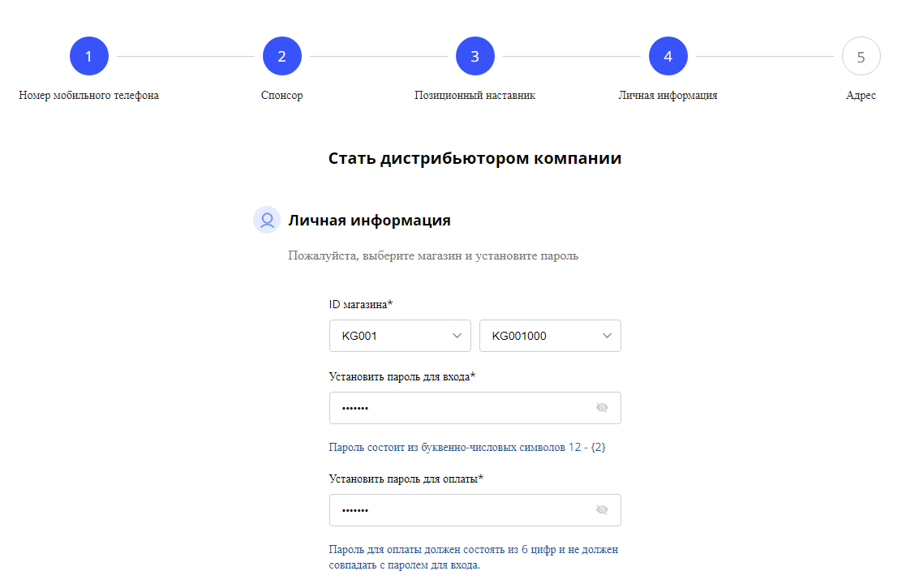Show login password with eye icon
This screenshot has height=588, width=902.
(602, 408)
